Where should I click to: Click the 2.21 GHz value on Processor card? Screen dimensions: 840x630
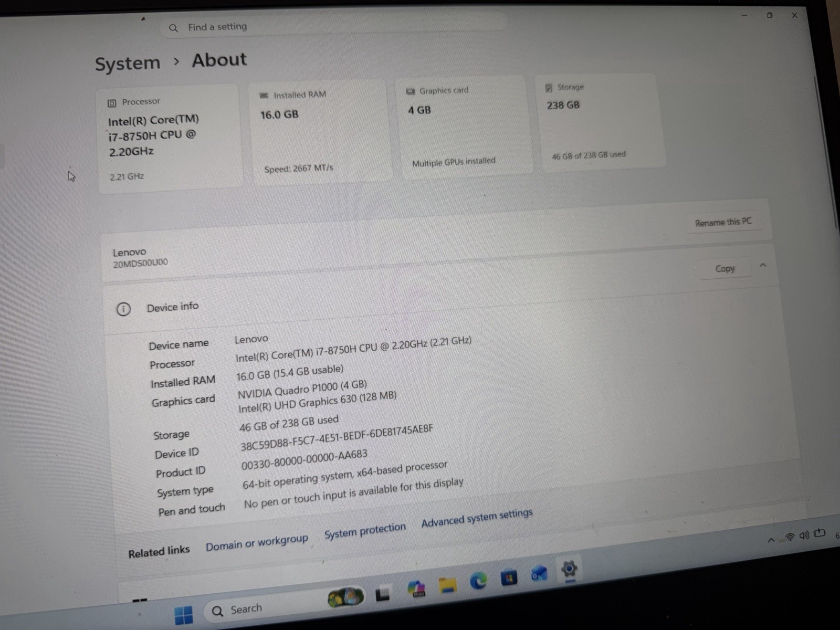point(127,177)
